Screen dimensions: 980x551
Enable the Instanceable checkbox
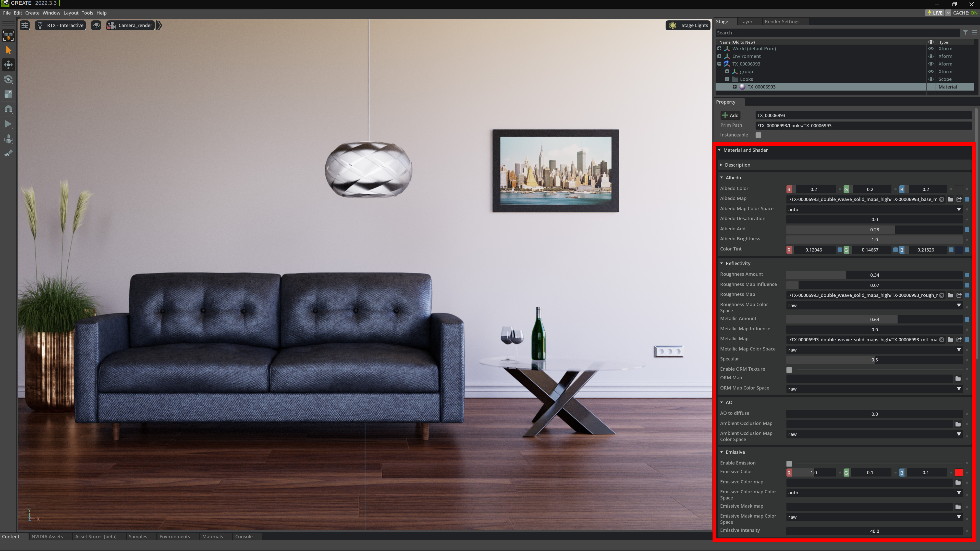[758, 135]
